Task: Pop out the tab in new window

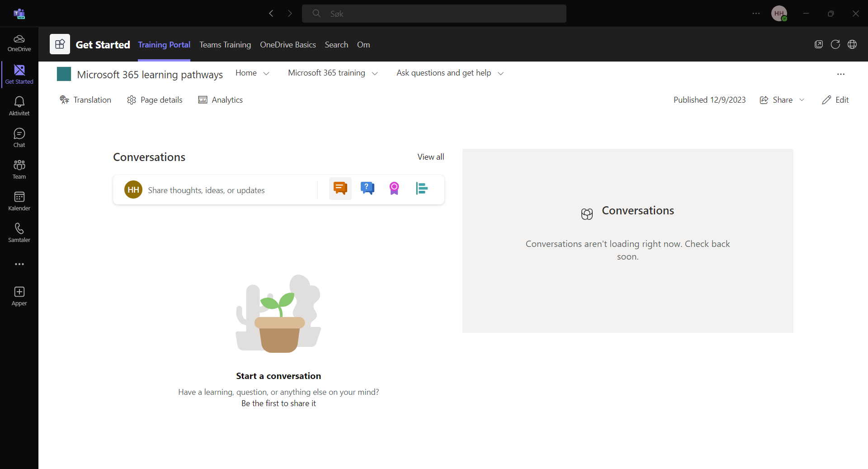Action: (818, 44)
